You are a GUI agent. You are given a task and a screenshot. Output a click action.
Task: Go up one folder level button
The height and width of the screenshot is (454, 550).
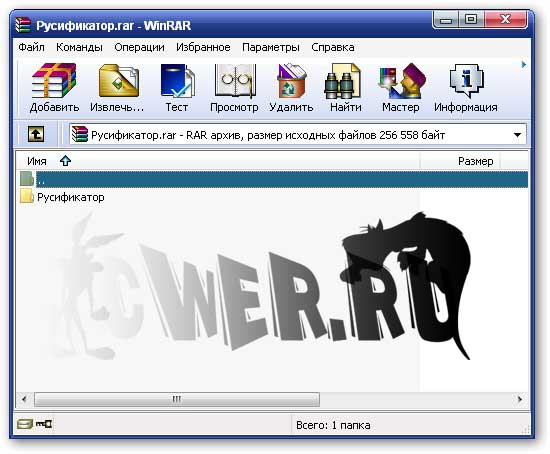(x=36, y=134)
